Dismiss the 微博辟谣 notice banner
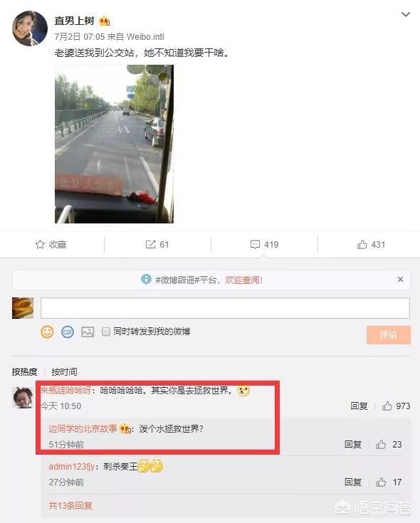Viewport: 420px width, 523px height. (x=400, y=279)
